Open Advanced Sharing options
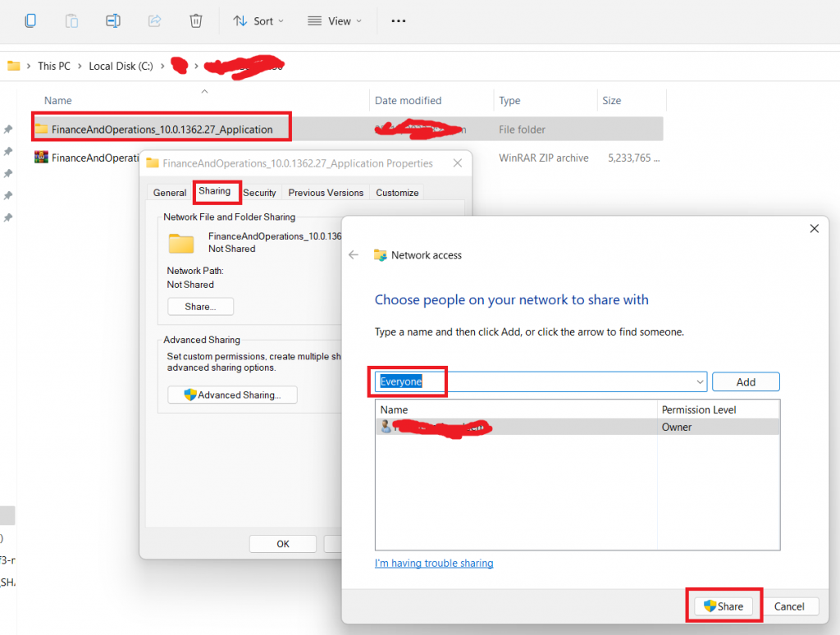This screenshot has width=840, height=635. [232, 395]
